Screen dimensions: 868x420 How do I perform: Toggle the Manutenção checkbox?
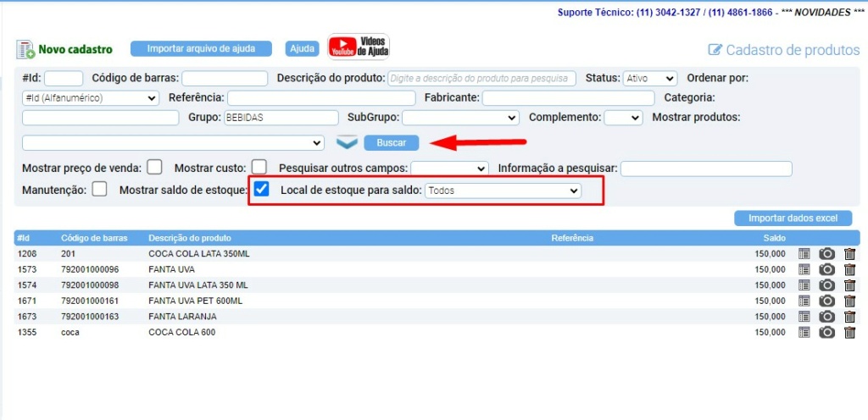[x=100, y=190]
